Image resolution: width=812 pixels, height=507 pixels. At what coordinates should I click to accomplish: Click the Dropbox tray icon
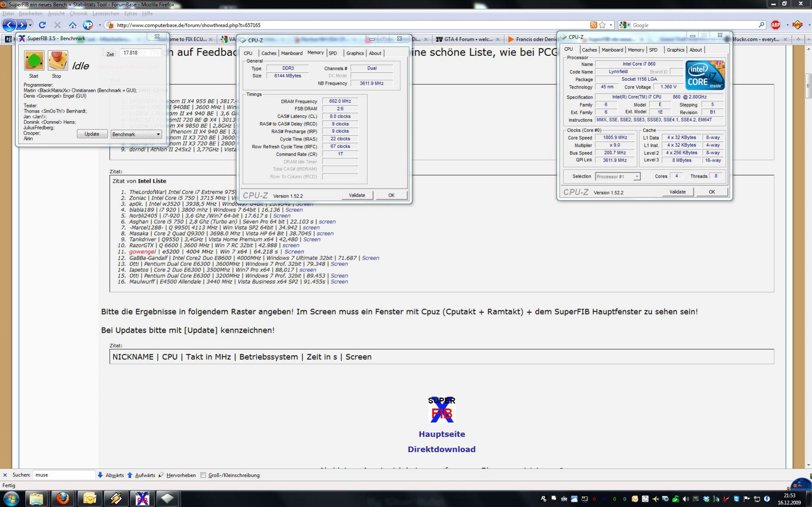[706, 499]
